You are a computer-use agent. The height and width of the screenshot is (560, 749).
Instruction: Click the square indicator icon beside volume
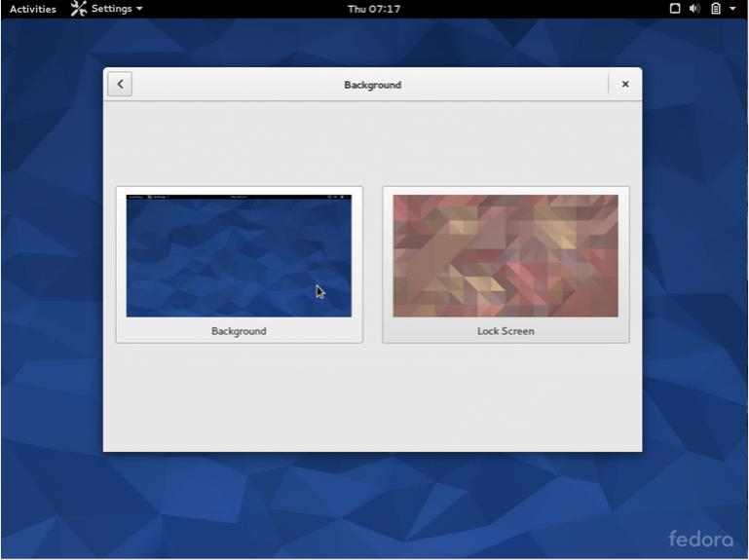[675, 9]
